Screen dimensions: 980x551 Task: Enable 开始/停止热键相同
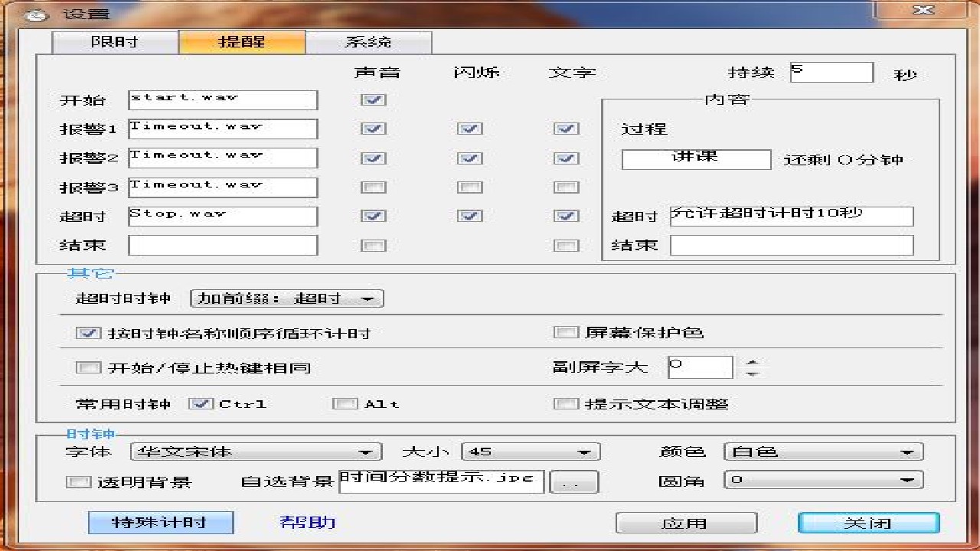coord(89,368)
